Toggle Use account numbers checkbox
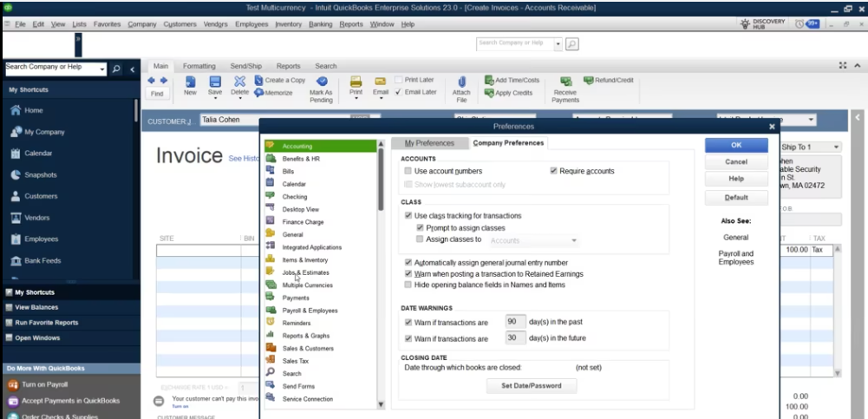The height and width of the screenshot is (419, 868). tap(408, 171)
